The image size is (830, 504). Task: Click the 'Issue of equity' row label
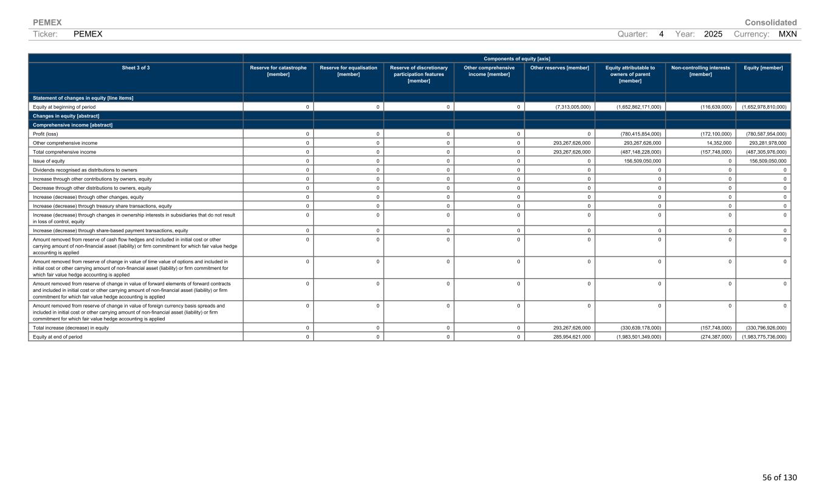coord(50,161)
